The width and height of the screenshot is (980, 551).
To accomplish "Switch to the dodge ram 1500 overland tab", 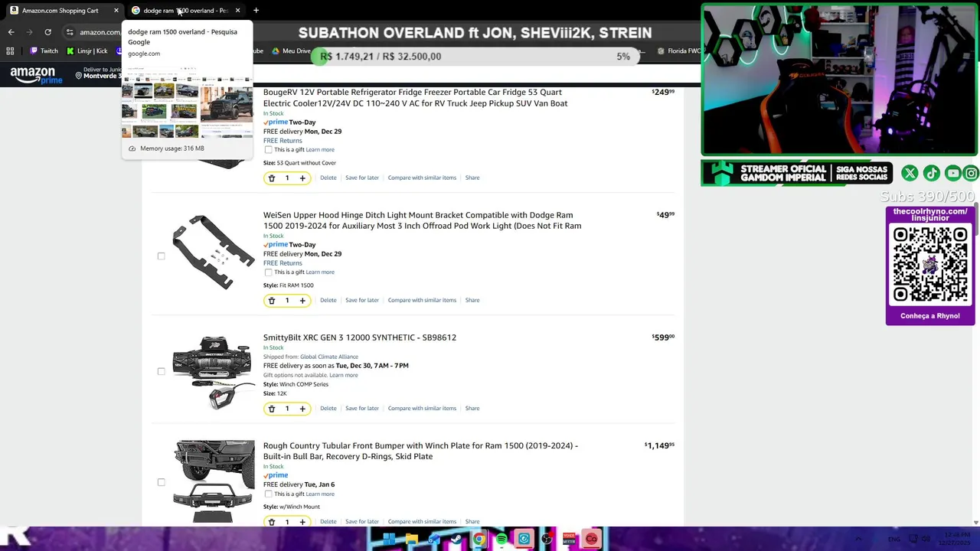I will pyautogui.click(x=186, y=11).
